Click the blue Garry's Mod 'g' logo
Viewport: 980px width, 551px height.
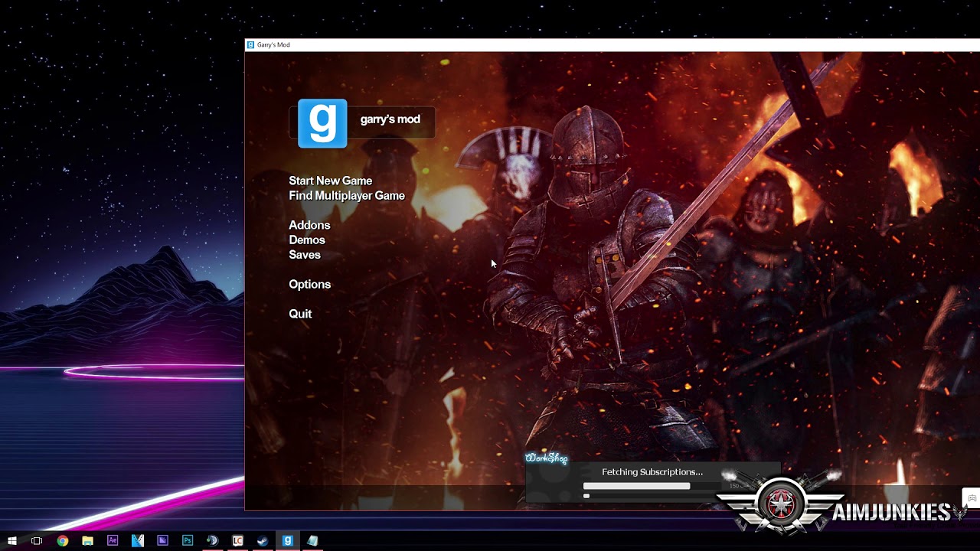point(322,123)
